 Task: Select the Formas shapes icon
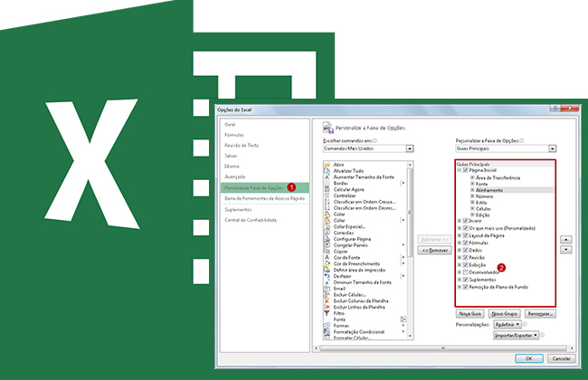click(327, 326)
